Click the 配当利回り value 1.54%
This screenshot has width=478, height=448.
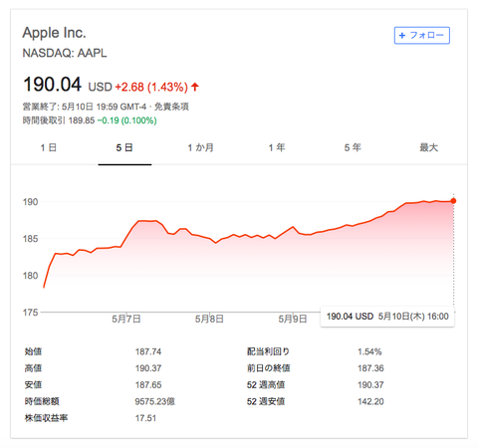(x=369, y=351)
